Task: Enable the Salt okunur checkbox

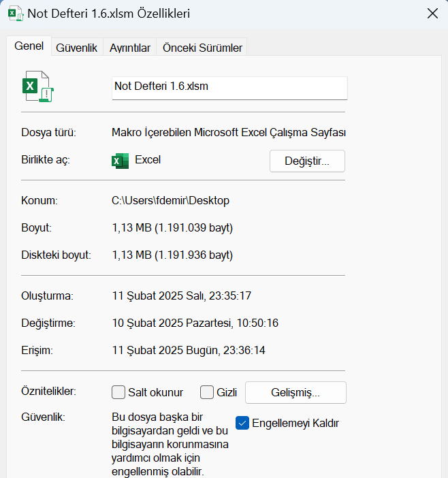Action: point(118,392)
